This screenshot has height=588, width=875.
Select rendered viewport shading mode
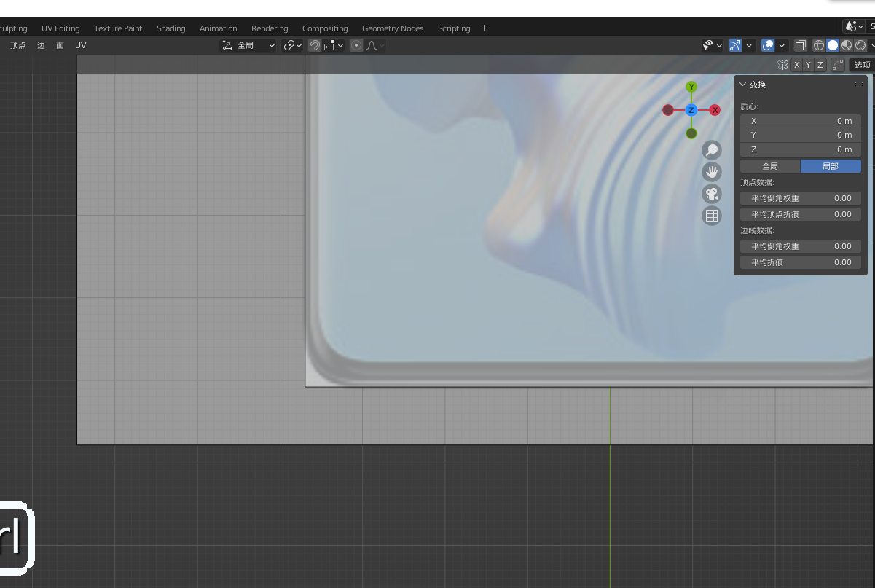[x=860, y=45]
